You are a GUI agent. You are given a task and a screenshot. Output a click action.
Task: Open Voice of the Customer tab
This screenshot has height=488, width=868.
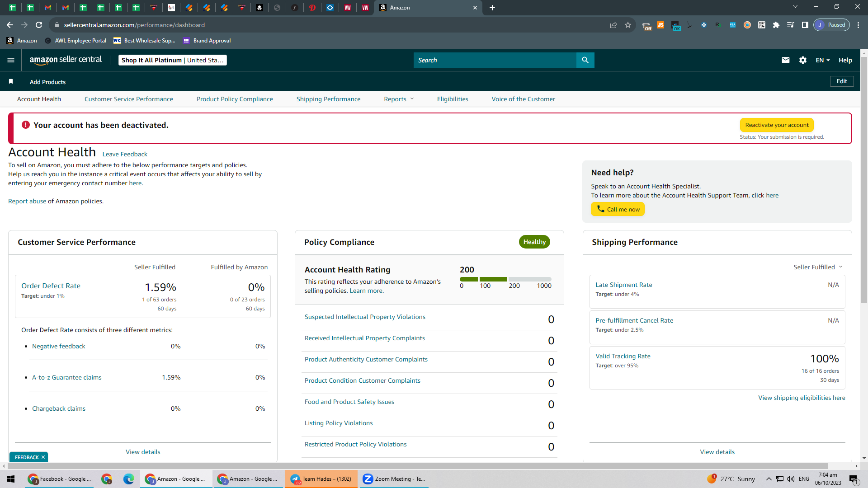[524, 99]
